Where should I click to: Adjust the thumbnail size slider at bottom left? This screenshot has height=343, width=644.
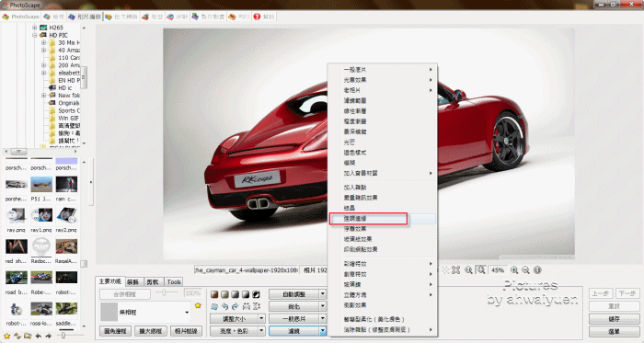tap(63, 336)
